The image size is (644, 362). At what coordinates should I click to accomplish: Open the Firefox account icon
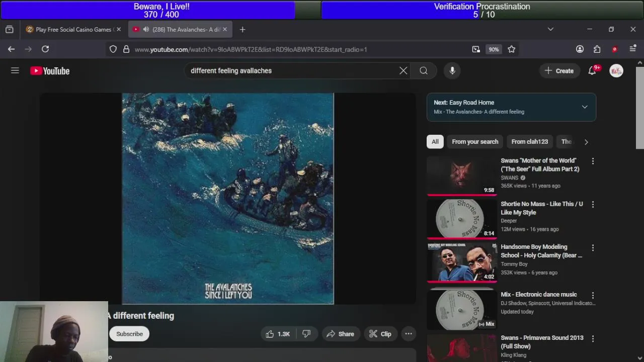[x=580, y=49]
